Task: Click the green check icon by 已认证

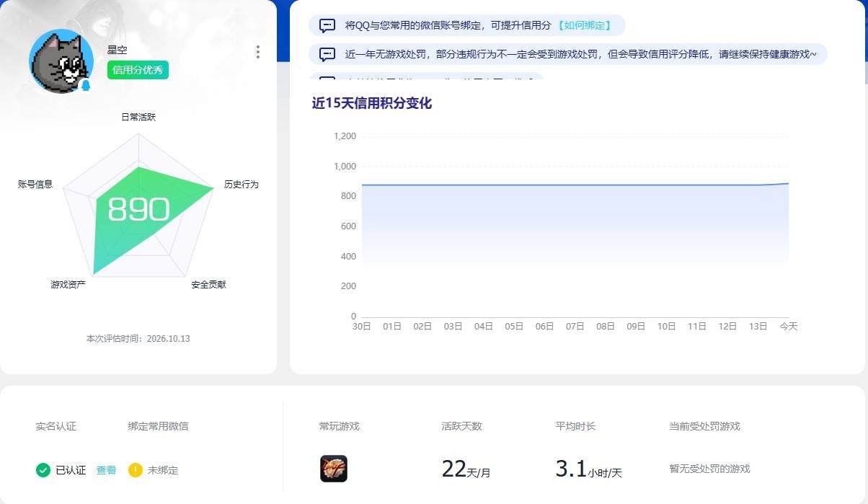Action: tap(43, 470)
